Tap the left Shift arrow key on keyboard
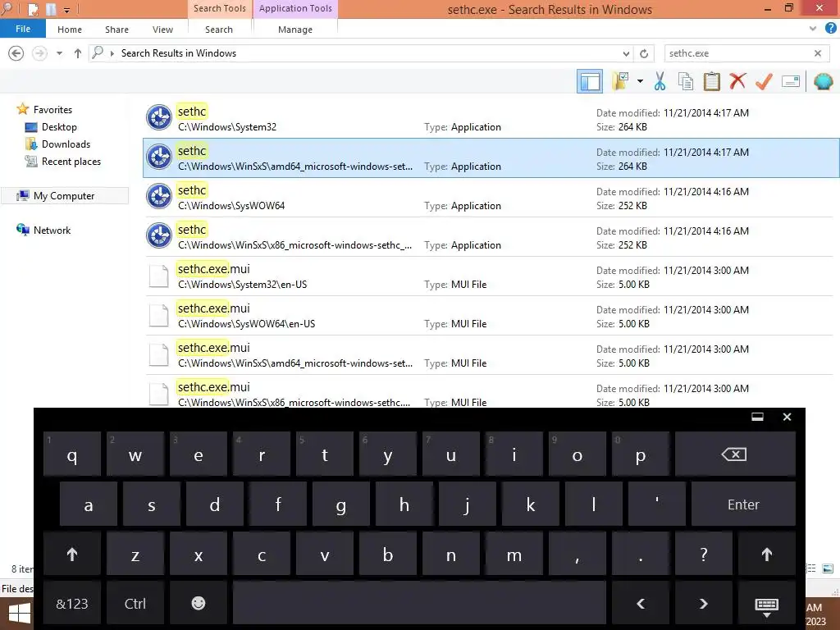The image size is (840, 630). point(72,554)
